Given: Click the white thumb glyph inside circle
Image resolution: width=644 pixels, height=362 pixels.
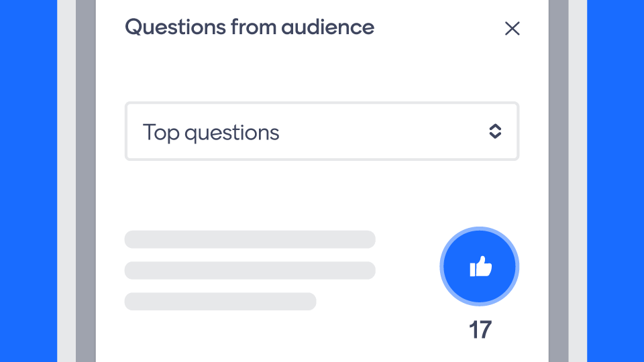Looking at the screenshot, I should coord(480,267).
